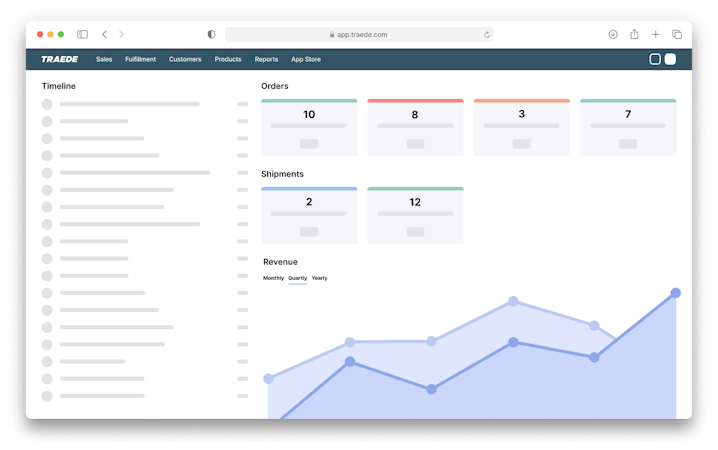
Task: Click the 'Timeline' heading
Action: tap(59, 86)
